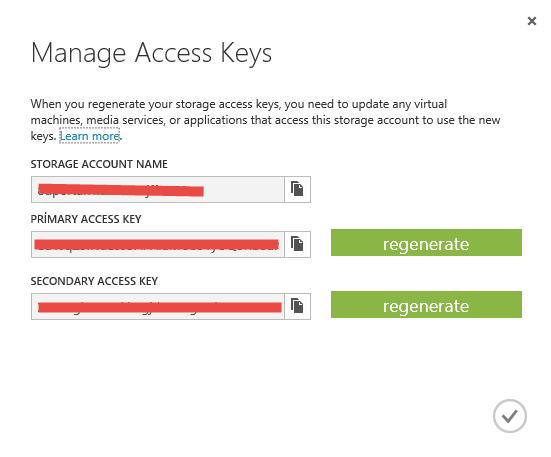Regenerate the primary access key
Viewport: 551px width, 457px height.
(426, 243)
